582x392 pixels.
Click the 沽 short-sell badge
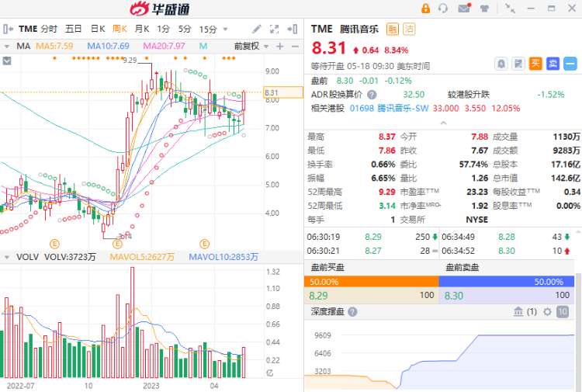409,29
